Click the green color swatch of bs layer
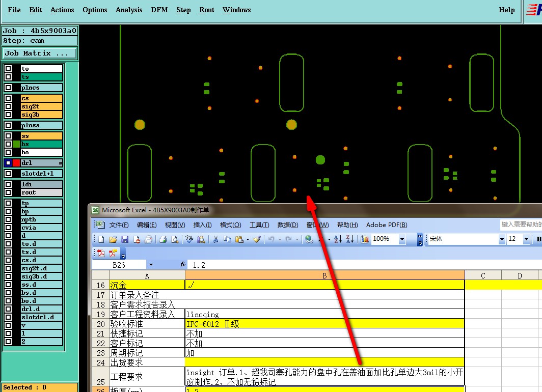Screen dimensions: 542x392 (16, 144)
